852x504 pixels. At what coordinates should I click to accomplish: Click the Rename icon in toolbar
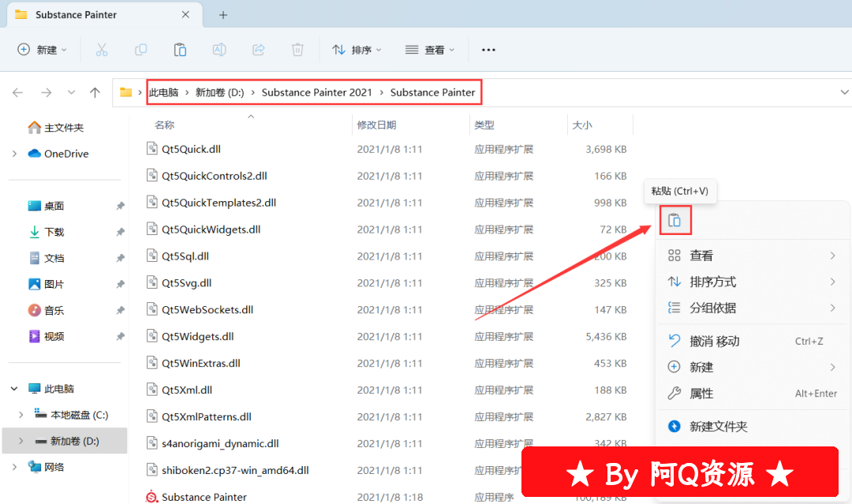(219, 50)
